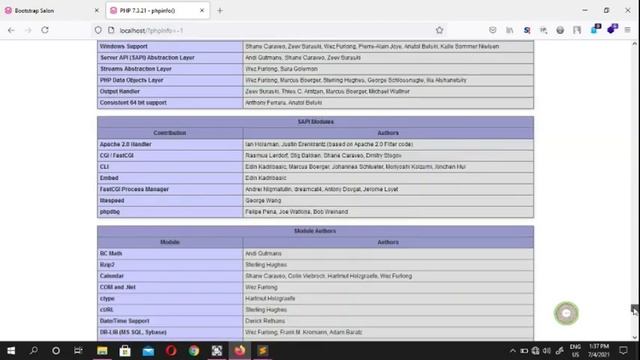The height and width of the screenshot is (360, 640).
Task: Select 'Derick Rethans' author cell
Action: point(388,321)
